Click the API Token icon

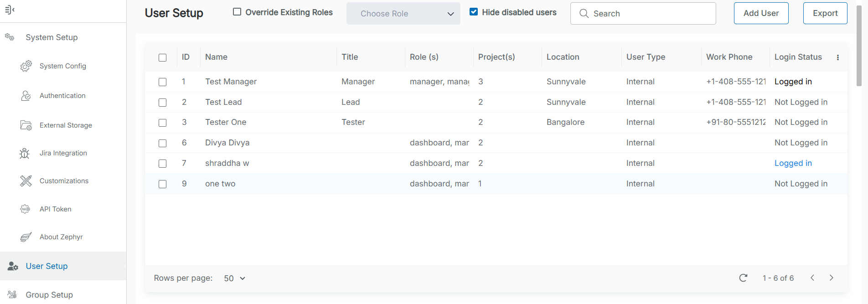tap(25, 209)
